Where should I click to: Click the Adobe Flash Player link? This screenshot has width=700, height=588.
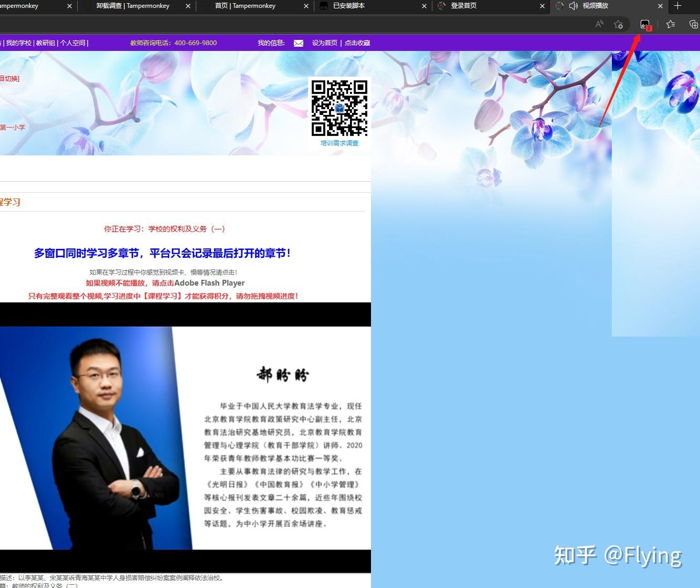[x=209, y=283]
